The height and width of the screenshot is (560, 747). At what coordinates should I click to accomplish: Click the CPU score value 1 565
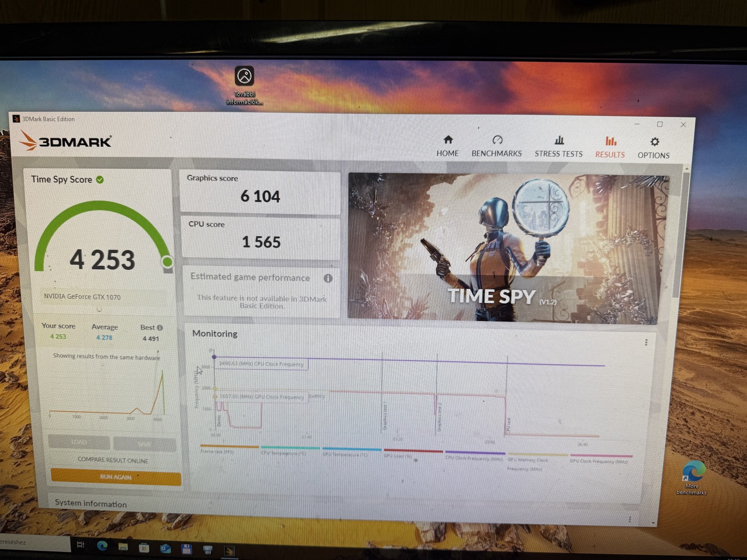pos(261,242)
